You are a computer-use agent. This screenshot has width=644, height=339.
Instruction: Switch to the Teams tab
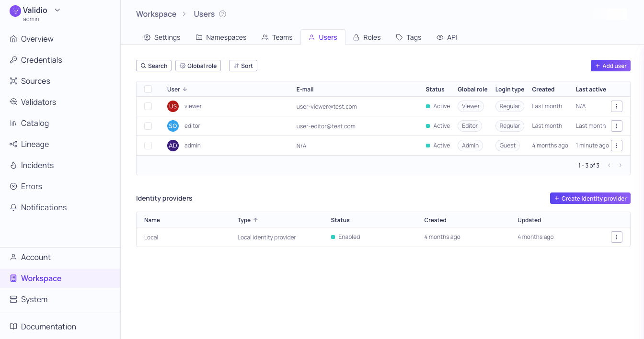[x=277, y=37]
